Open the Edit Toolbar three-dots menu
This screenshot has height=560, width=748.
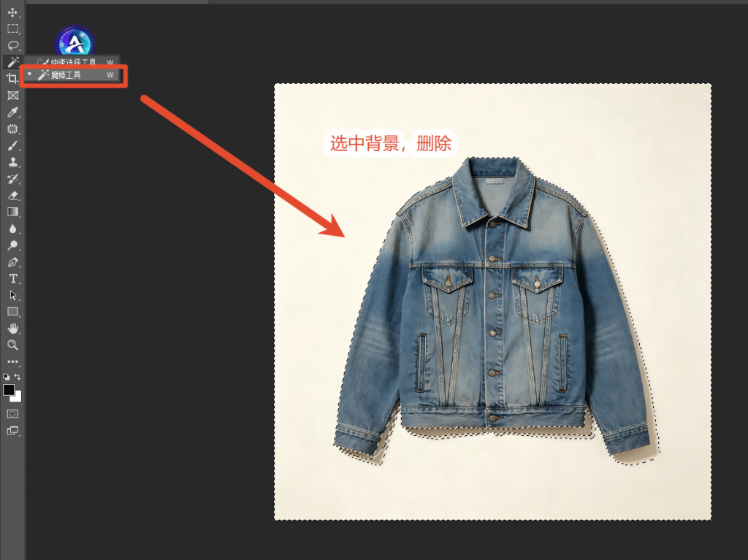13,361
